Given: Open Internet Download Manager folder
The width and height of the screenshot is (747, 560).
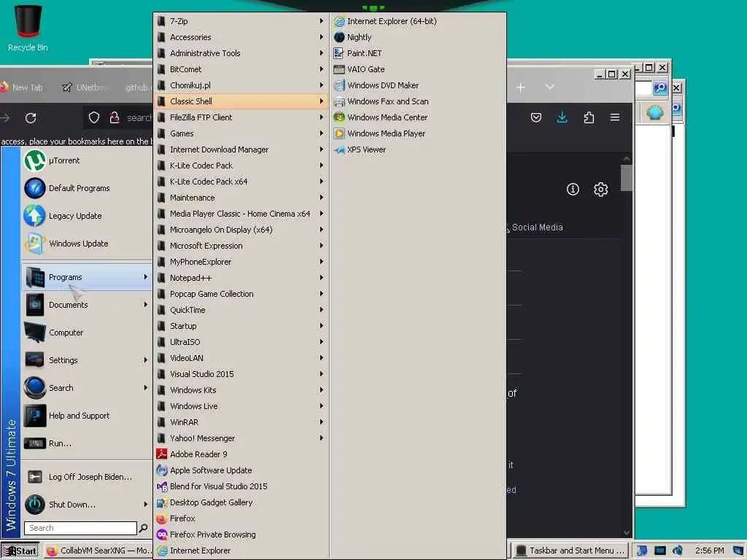Looking at the screenshot, I should (x=241, y=149).
